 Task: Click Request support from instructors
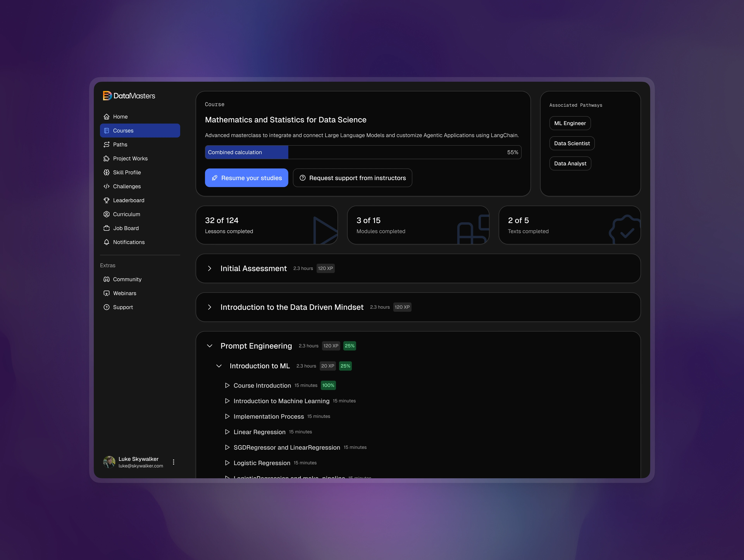(352, 178)
